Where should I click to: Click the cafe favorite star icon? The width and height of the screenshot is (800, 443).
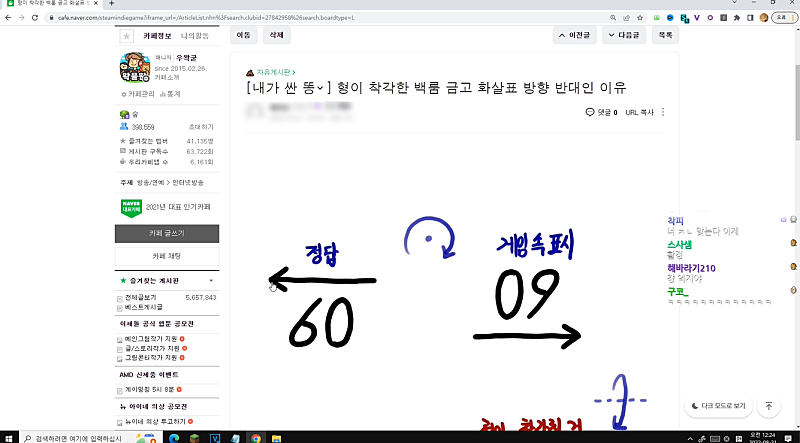coord(127,36)
